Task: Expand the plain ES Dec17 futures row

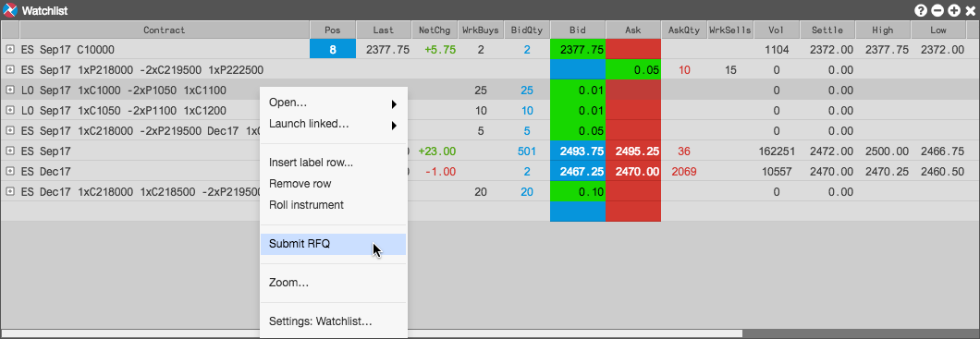Action: (x=10, y=172)
